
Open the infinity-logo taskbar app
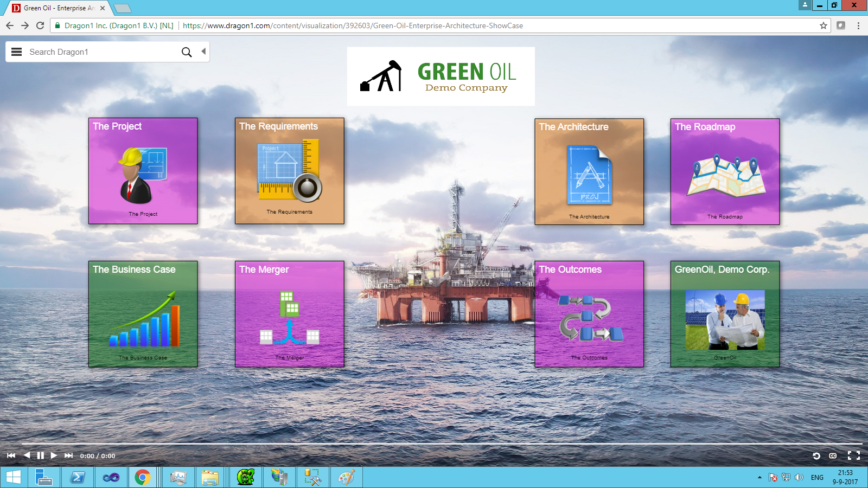111,477
